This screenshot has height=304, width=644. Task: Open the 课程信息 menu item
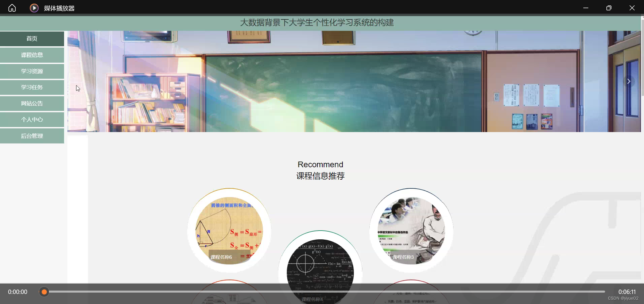(x=32, y=55)
